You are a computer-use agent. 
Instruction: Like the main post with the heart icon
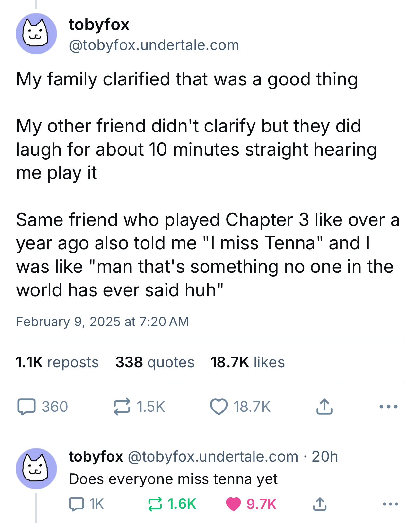click(x=219, y=407)
